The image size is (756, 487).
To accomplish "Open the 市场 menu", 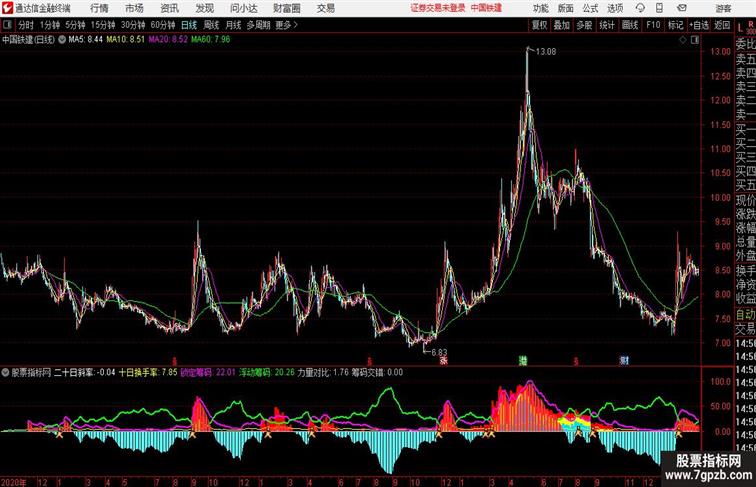I will 134,8.
